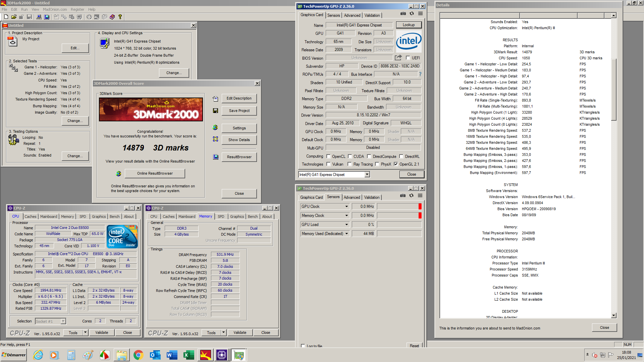The image size is (644, 362).
Task: Click Validate in left CPU-Z window
Action: click(102, 333)
